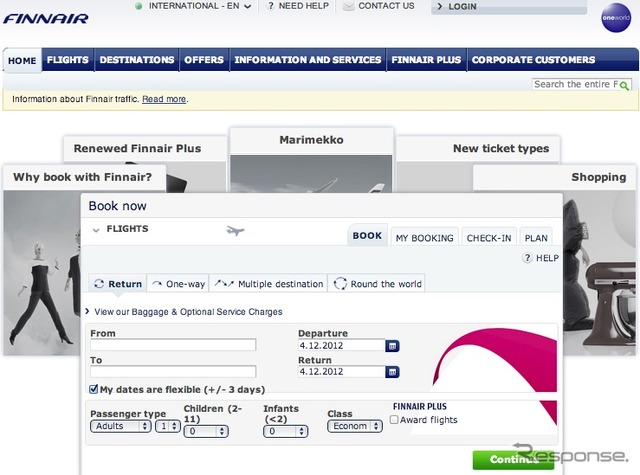Collapse the FLIGHTS section chevron
Image resolution: width=640 pixels, height=475 pixels.
click(96, 230)
